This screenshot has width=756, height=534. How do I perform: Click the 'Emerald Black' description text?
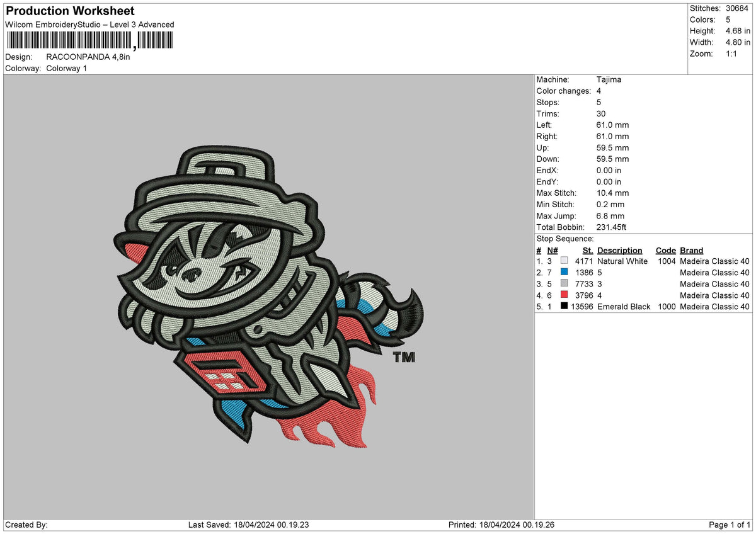pos(624,306)
